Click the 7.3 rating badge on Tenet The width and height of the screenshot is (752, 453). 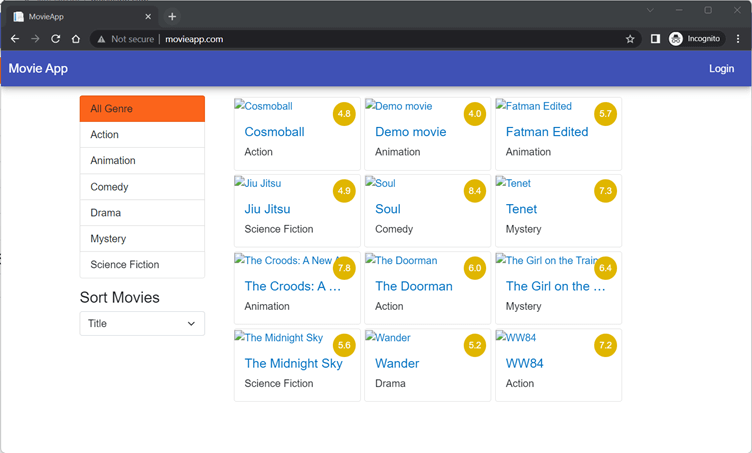(x=605, y=191)
